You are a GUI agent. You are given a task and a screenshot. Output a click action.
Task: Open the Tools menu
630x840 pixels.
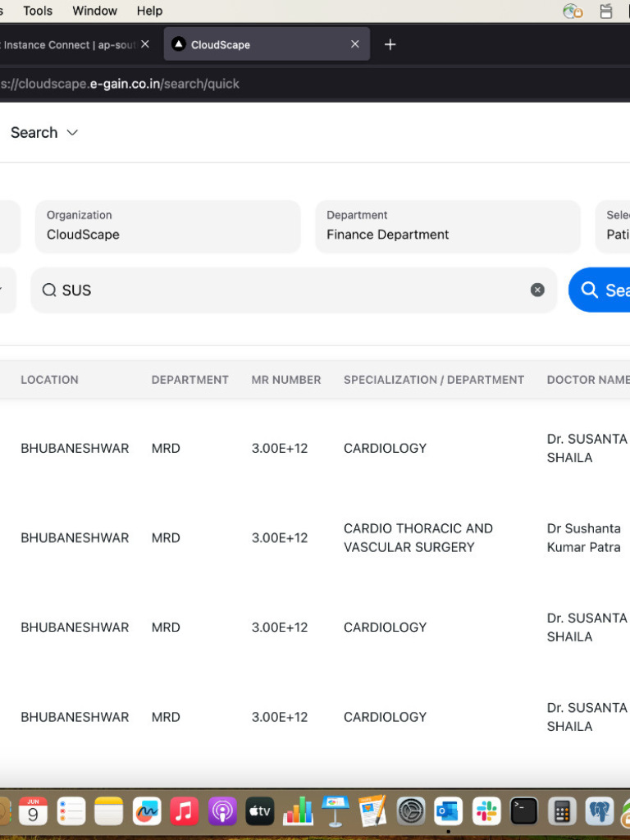click(x=38, y=11)
